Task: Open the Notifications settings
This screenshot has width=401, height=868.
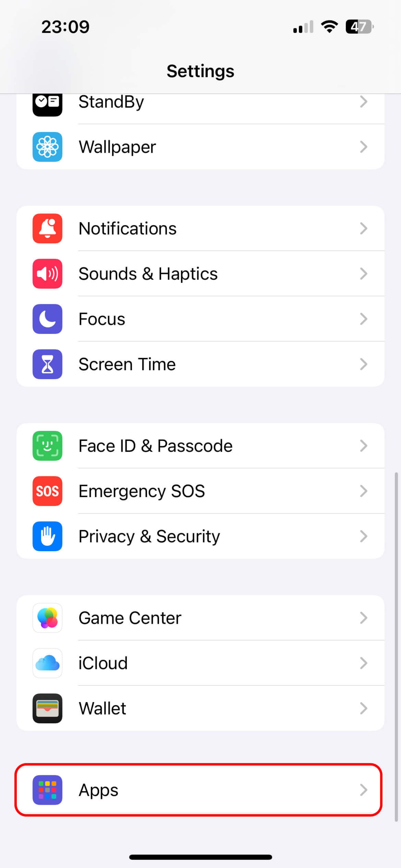Action: (201, 227)
